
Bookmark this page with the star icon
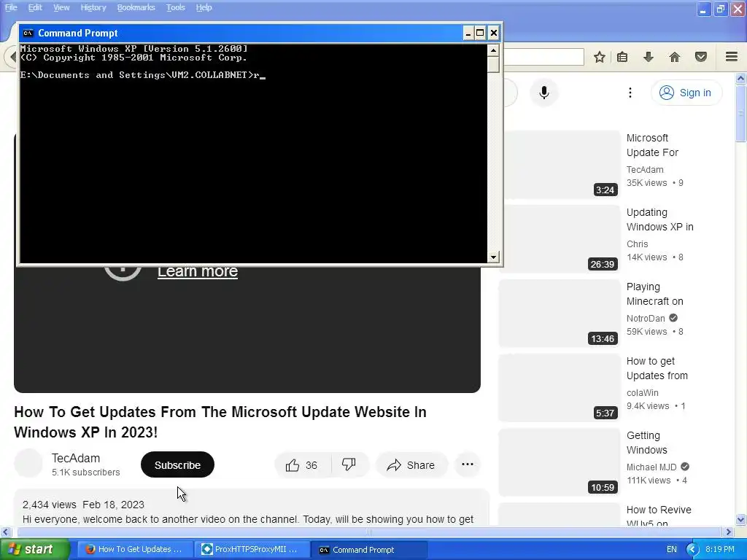click(x=600, y=57)
